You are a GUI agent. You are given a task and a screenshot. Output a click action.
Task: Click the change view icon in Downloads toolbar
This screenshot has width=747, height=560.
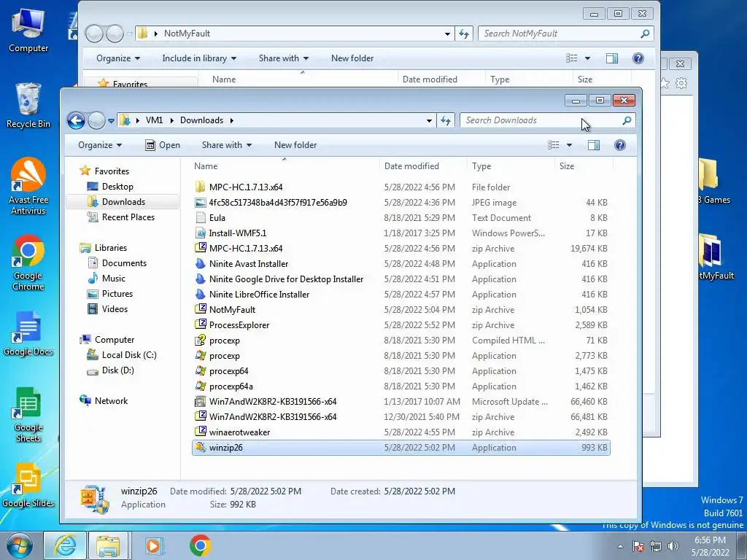tap(553, 145)
